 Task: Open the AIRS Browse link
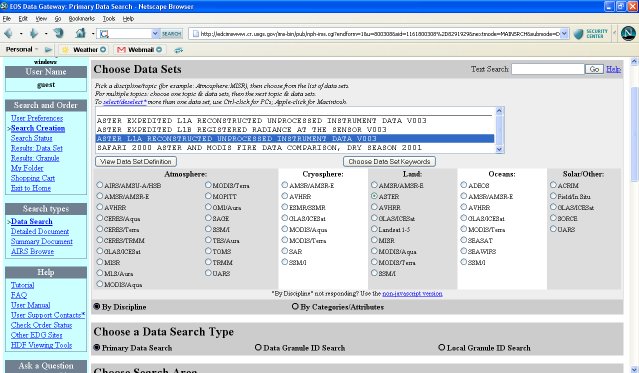tap(32, 252)
